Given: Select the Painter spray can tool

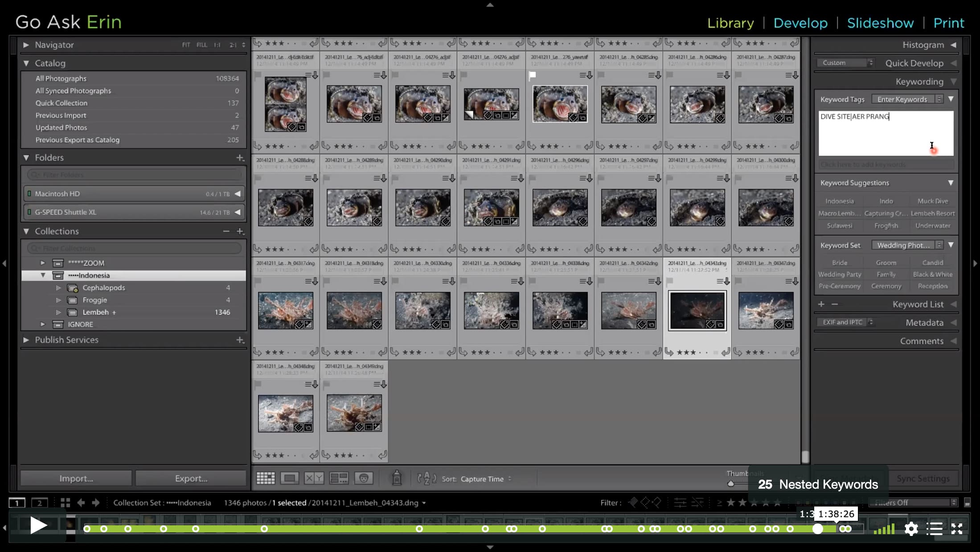Looking at the screenshot, I should [397, 478].
